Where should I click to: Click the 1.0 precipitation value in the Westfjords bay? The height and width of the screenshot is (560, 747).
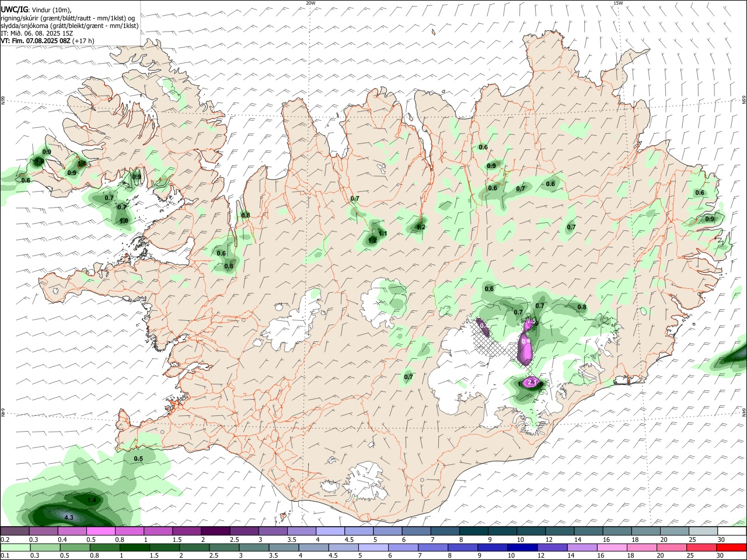pos(124,221)
